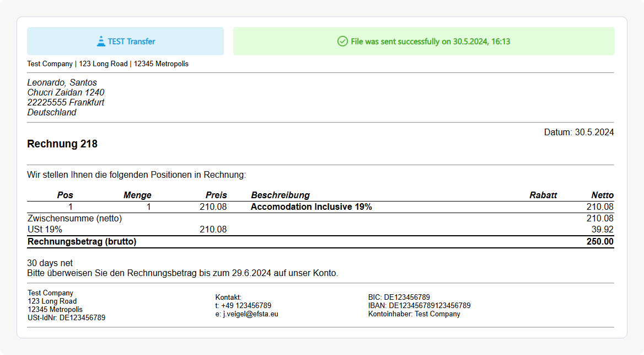Select the invoice title 'Rechnung 218'

(x=62, y=144)
